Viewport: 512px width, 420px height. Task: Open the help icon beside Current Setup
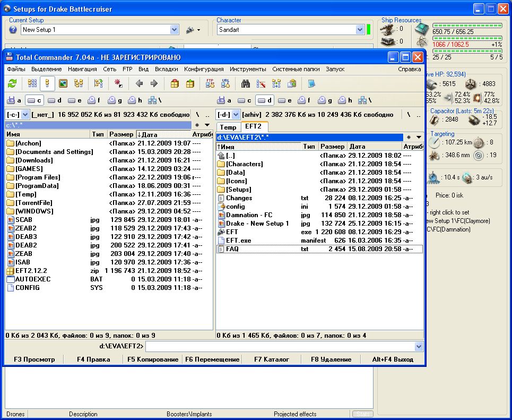(13, 30)
